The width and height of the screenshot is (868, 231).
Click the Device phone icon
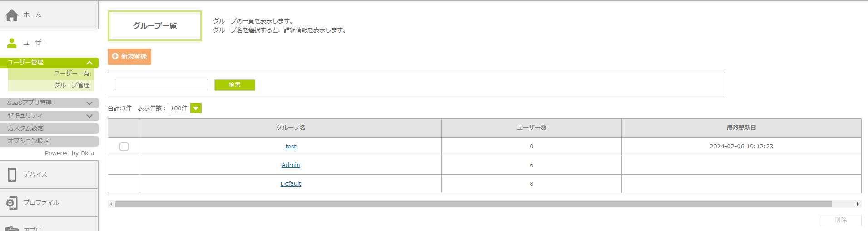(x=12, y=175)
